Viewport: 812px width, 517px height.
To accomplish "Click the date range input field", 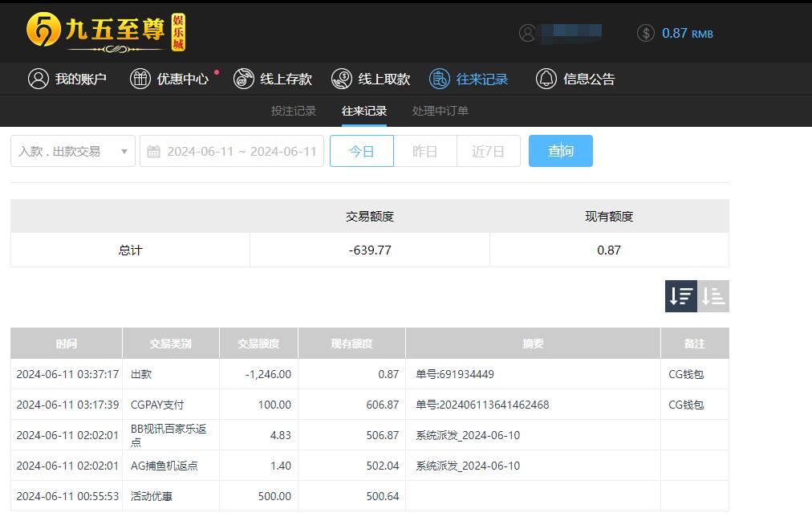I will point(241,151).
